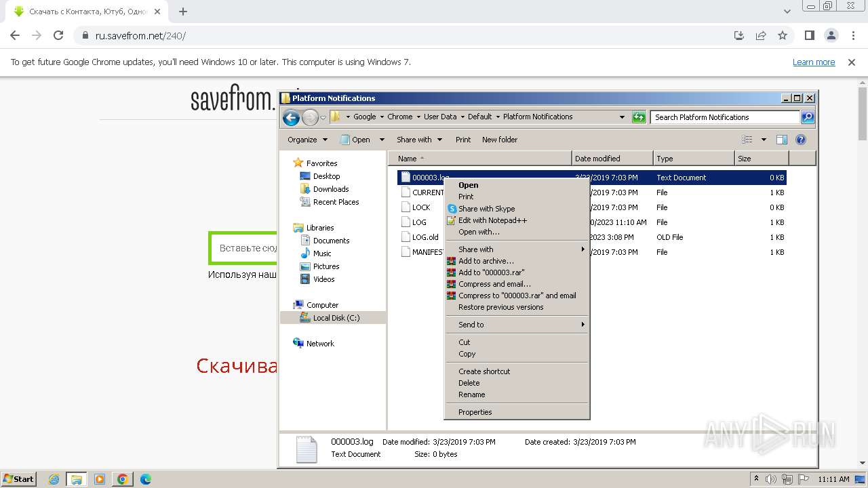Screen dimensions: 868x488
Task: Click the Chrome address bar URL
Action: [x=140, y=35]
